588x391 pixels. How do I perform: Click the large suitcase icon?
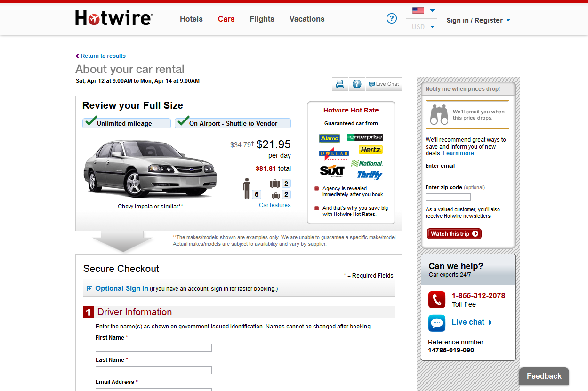point(275,184)
